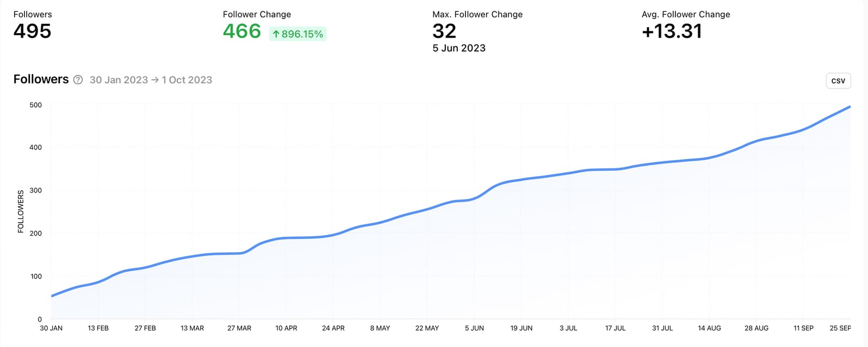Click the Followers count 495 stat
868x347 pixels.
tap(32, 31)
